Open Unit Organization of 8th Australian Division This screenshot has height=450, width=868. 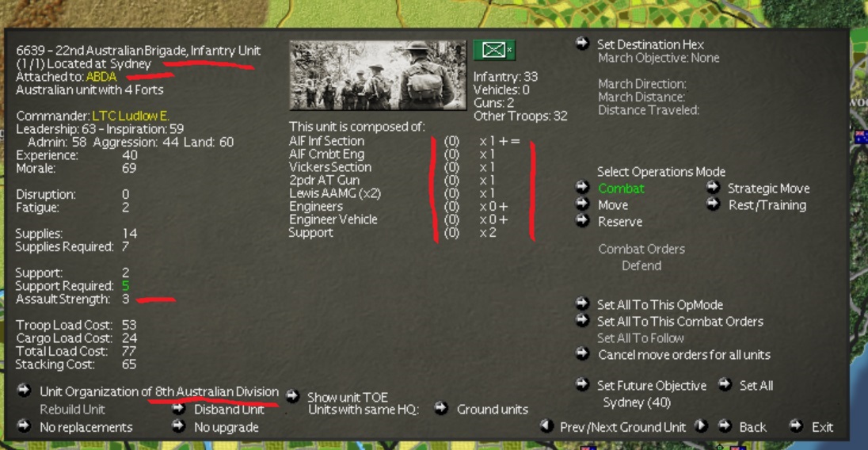(x=159, y=391)
